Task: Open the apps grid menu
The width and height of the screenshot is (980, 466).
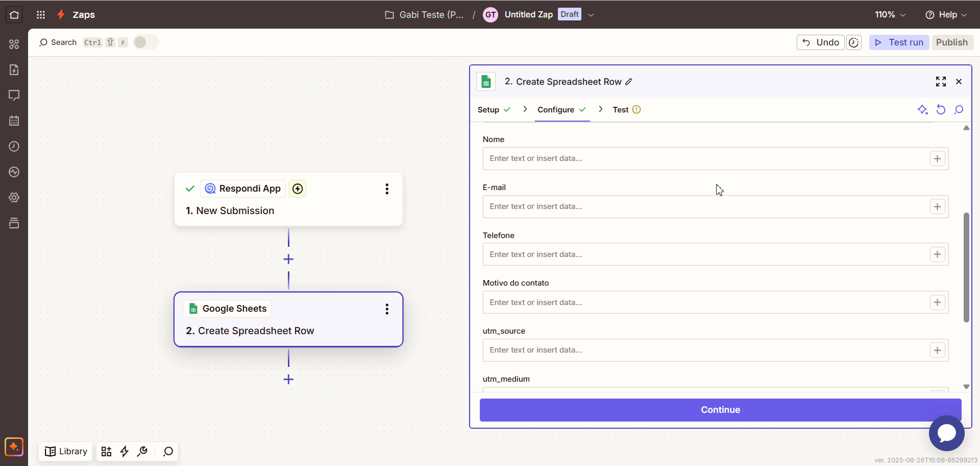Action: click(x=41, y=15)
